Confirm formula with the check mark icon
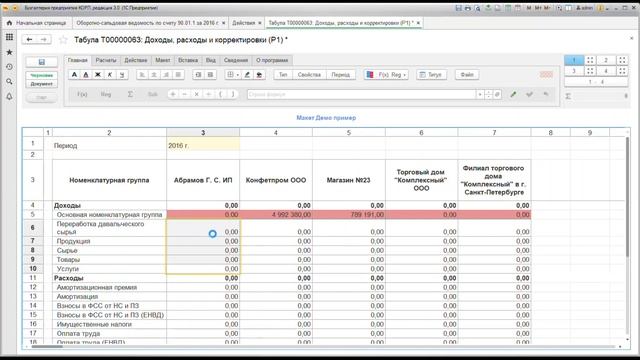 pyautogui.click(x=529, y=94)
